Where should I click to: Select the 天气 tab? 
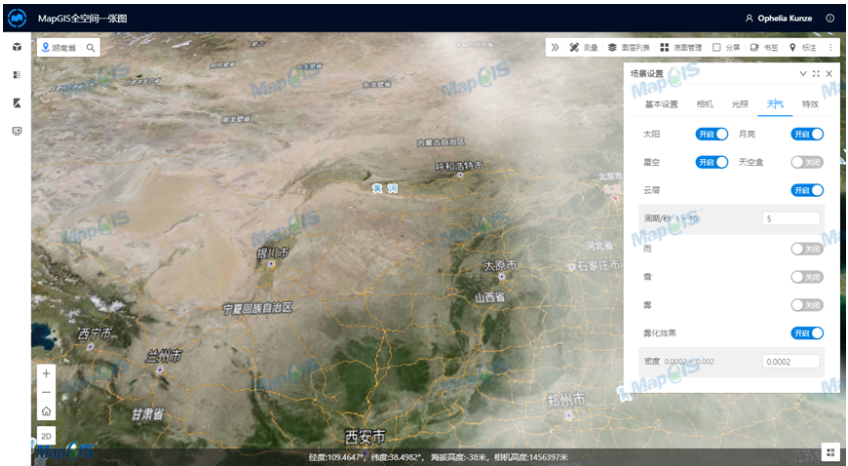(775, 104)
